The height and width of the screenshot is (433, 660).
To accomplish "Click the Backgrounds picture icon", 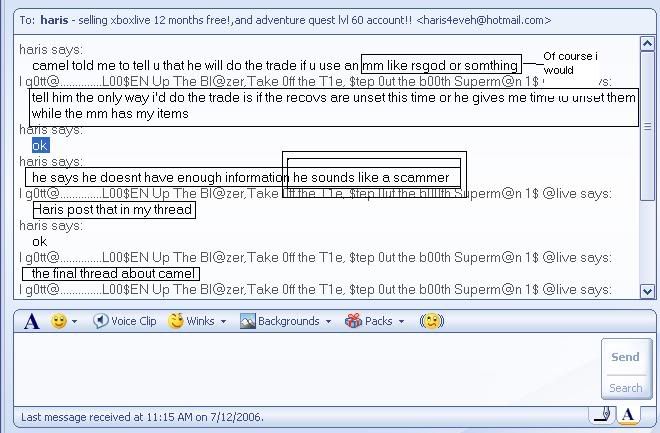I will (247, 322).
